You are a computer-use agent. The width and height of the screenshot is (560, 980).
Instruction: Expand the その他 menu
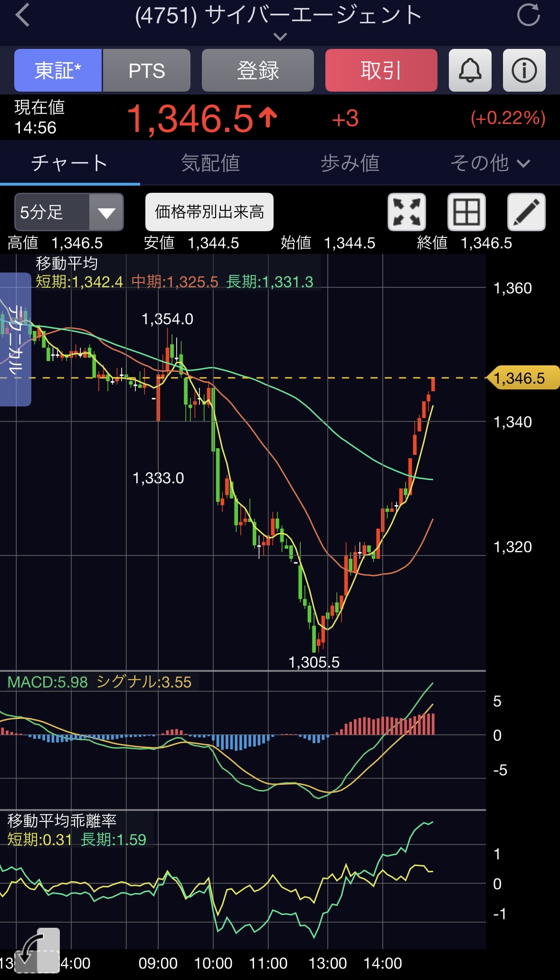coord(489,163)
